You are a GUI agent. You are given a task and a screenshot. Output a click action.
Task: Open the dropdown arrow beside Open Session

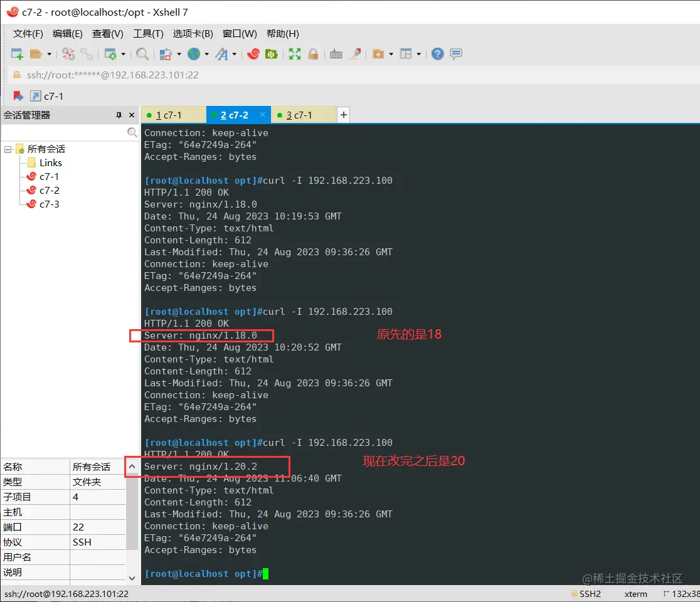(x=49, y=55)
